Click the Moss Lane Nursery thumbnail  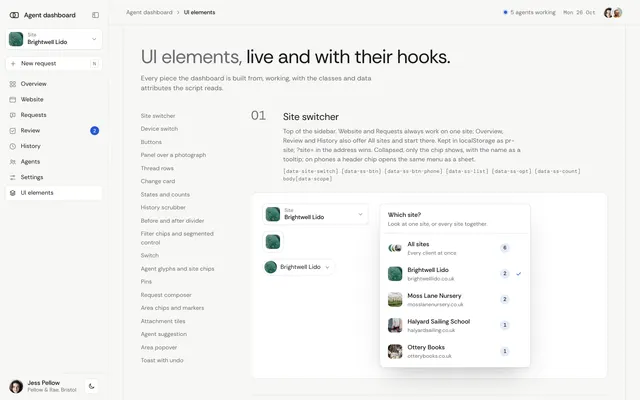click(x=395, y=300)
